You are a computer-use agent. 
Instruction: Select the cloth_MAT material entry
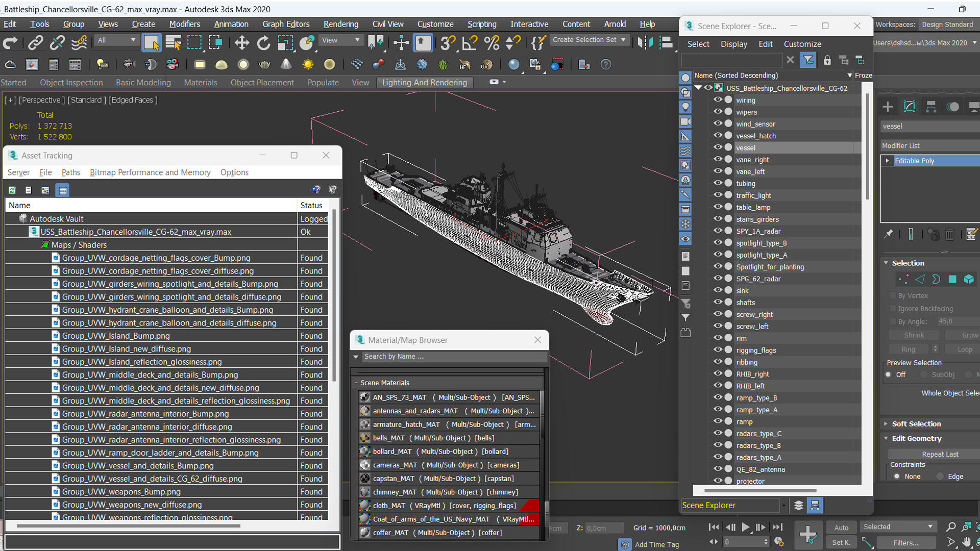click(x=449, y=506)
